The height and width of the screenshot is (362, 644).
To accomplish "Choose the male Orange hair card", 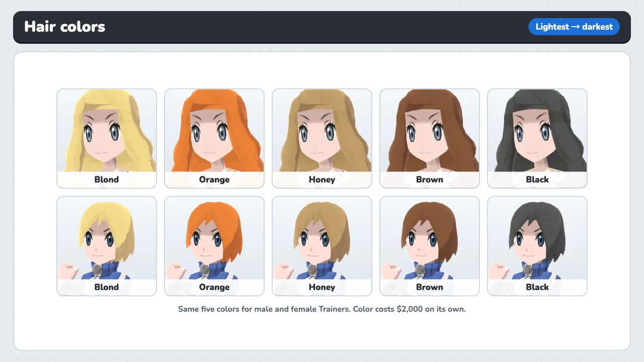I will 214,246.
